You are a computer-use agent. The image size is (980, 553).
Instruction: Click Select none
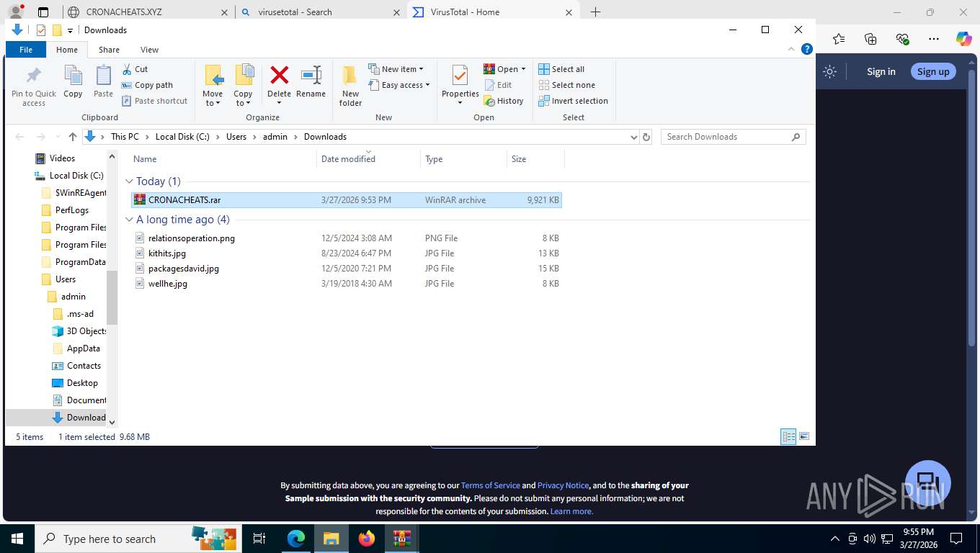click(x=566, y=85)
